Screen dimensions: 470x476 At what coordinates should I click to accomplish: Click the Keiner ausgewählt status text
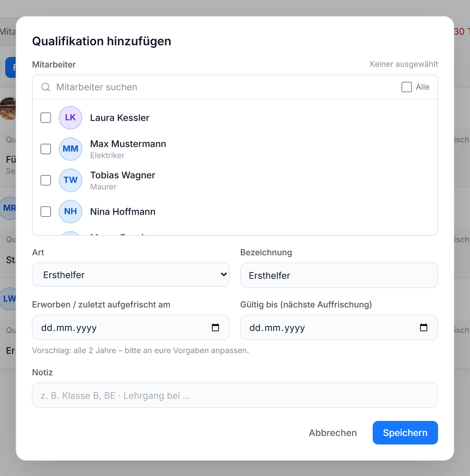click(404, 64)
